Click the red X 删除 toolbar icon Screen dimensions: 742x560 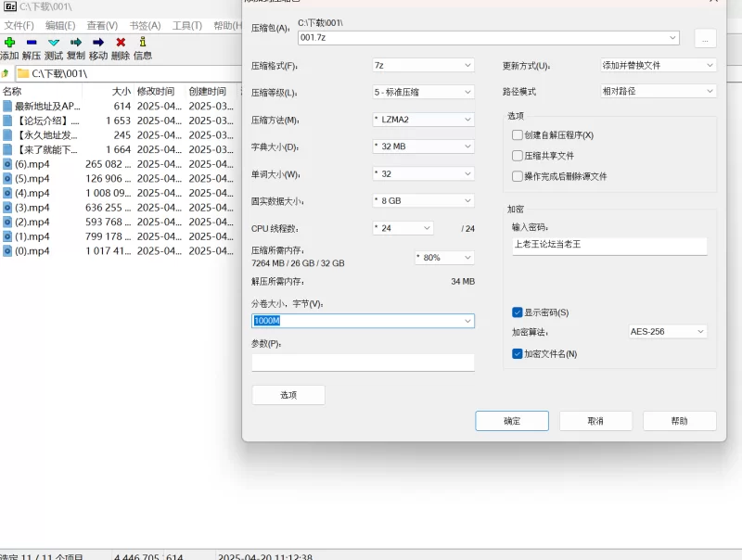(121, 42)
